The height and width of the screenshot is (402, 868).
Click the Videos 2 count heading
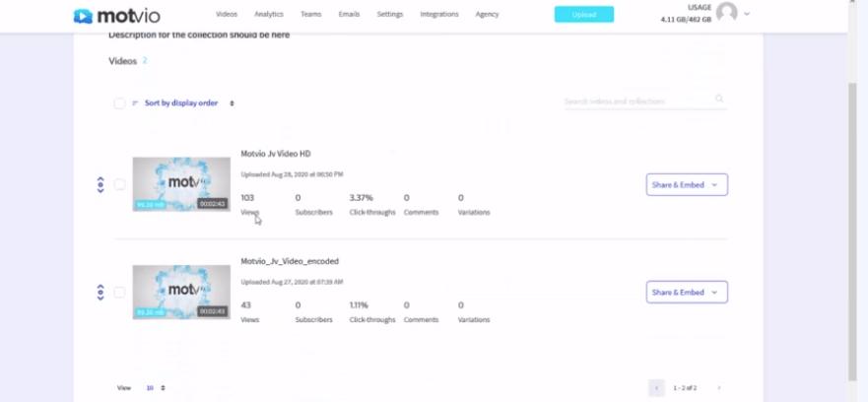[128, 61]
